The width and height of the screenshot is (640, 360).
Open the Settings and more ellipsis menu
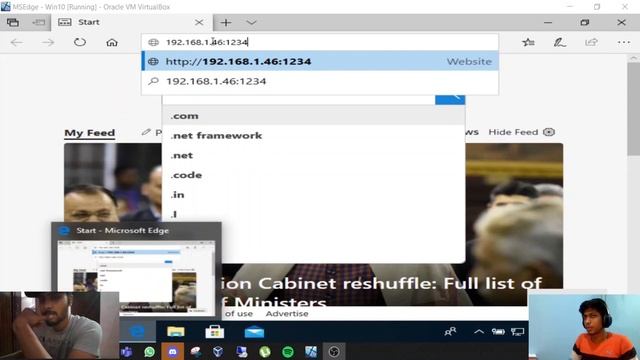coord(624,42)
